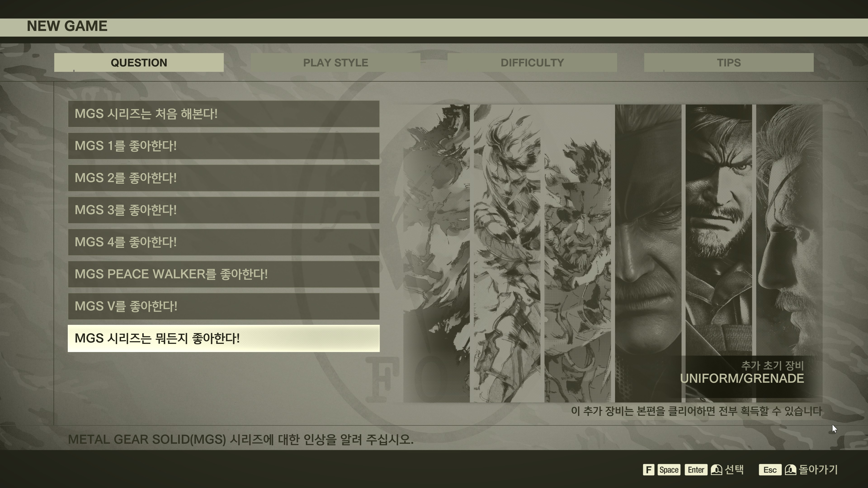The image size is (868, 488).
Task: Pick the 'MGS 2를 좋아한다!' answer
Action: (x=224, y=178)
